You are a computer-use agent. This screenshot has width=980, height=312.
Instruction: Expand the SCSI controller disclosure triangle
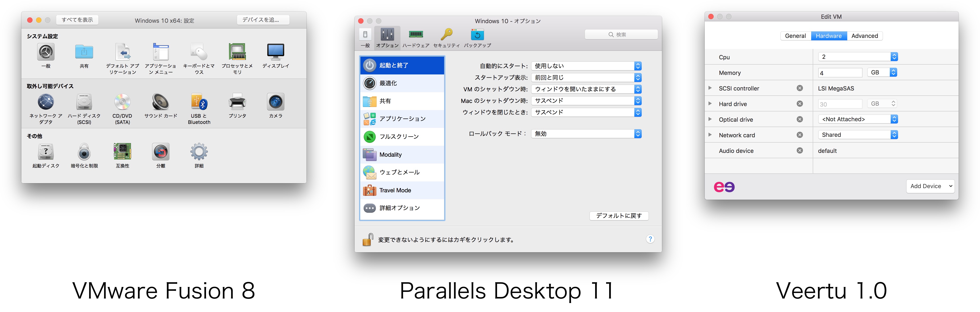tap(710, 88)
